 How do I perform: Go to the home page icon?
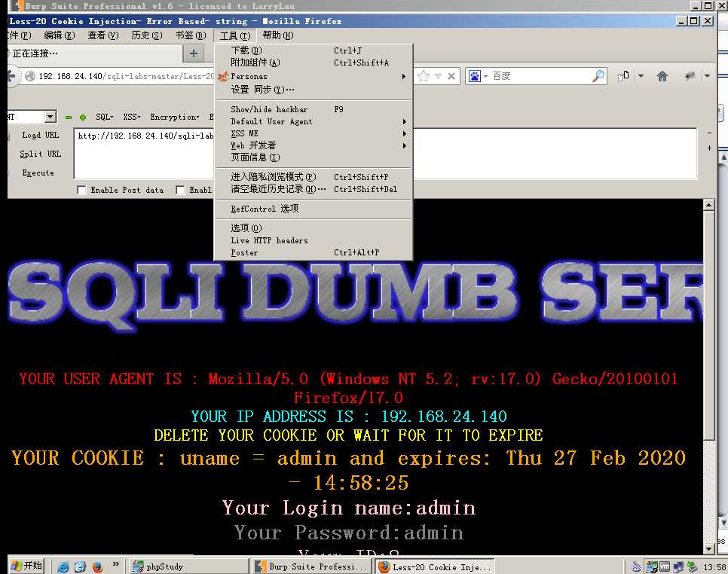click(x=662, y=76)
